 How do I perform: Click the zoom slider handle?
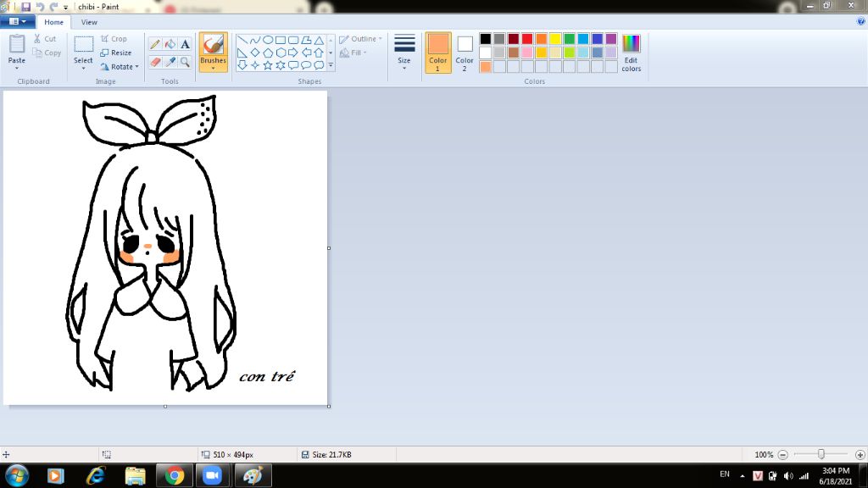pos(821,454)
